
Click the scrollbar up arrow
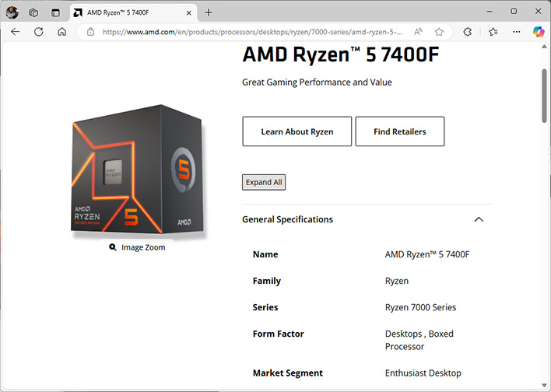click(x=544, y=47)
